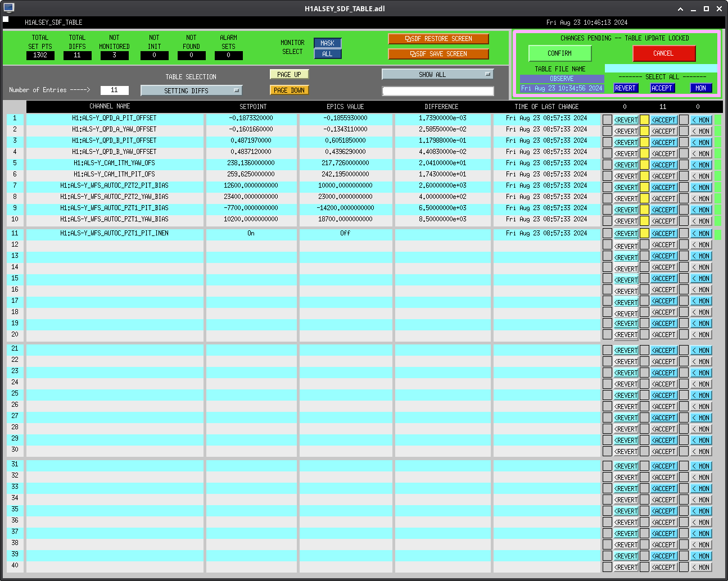Click setpoint value 238.1360000000

(251, 163)
